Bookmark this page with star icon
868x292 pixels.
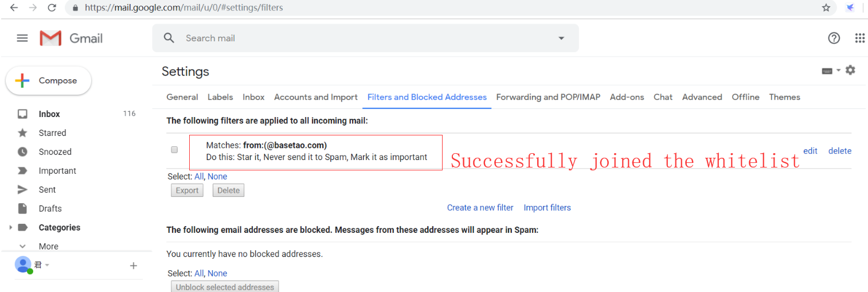tap(826, 7)
